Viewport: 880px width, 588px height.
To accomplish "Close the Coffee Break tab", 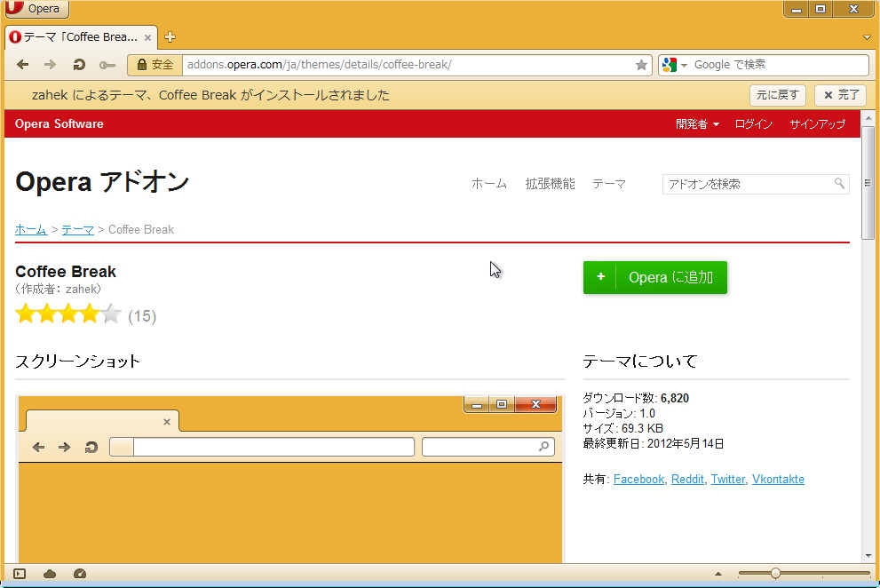I will (147, 37).
